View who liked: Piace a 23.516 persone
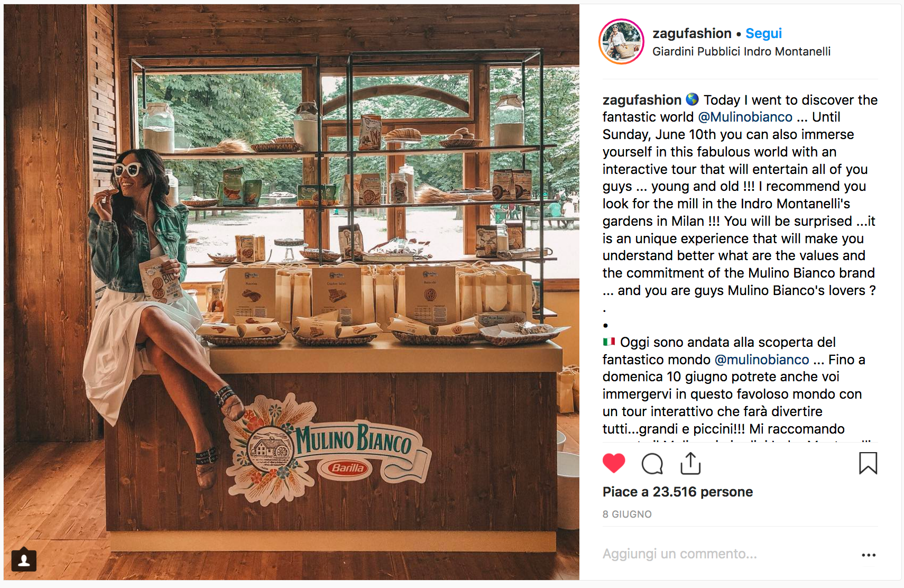Screen dimensions: 904x588 tap(678, 492)
